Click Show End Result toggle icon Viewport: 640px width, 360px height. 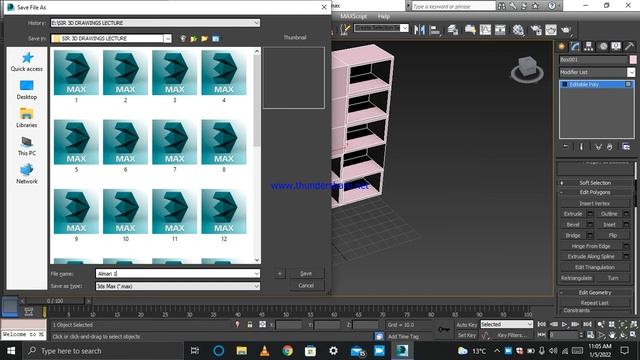[x=581, y=147]
